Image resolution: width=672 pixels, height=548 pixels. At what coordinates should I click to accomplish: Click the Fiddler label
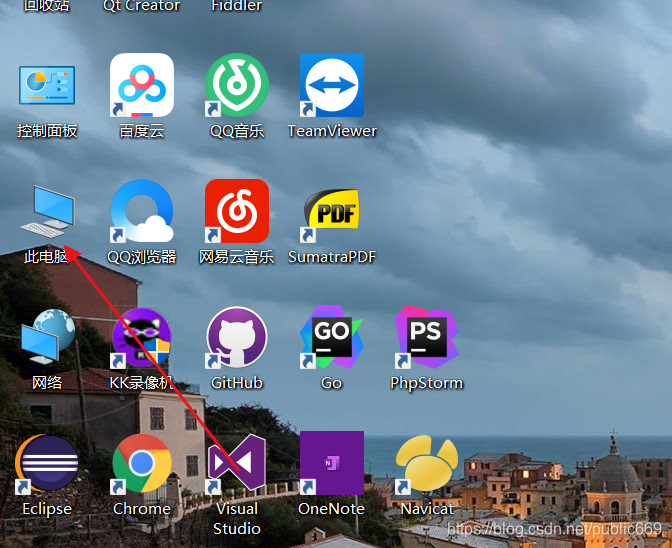pyautogui.click(x=237, y=6)
